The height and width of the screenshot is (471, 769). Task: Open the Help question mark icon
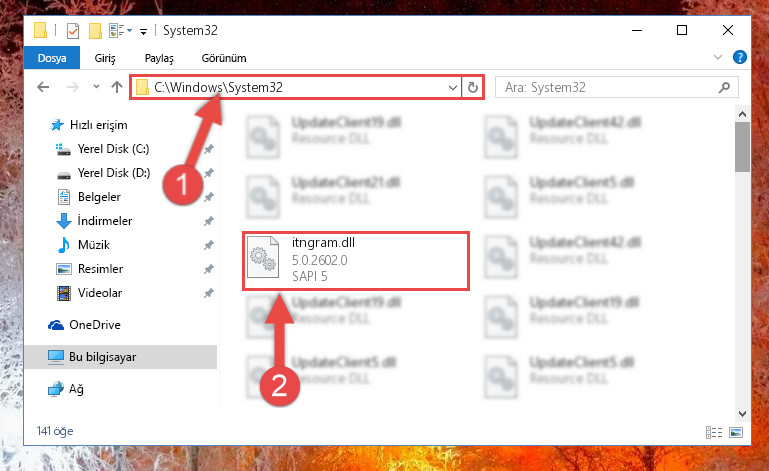740,57
